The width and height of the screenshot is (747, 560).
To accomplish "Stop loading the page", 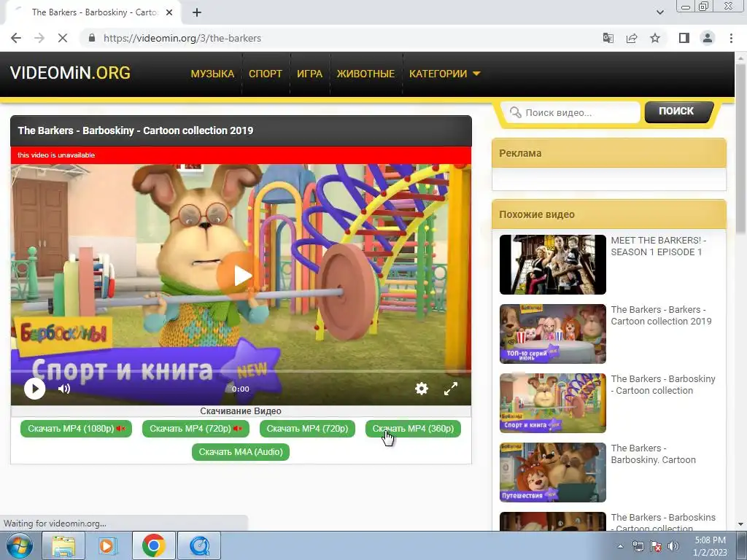I will [x=63, y=38].
